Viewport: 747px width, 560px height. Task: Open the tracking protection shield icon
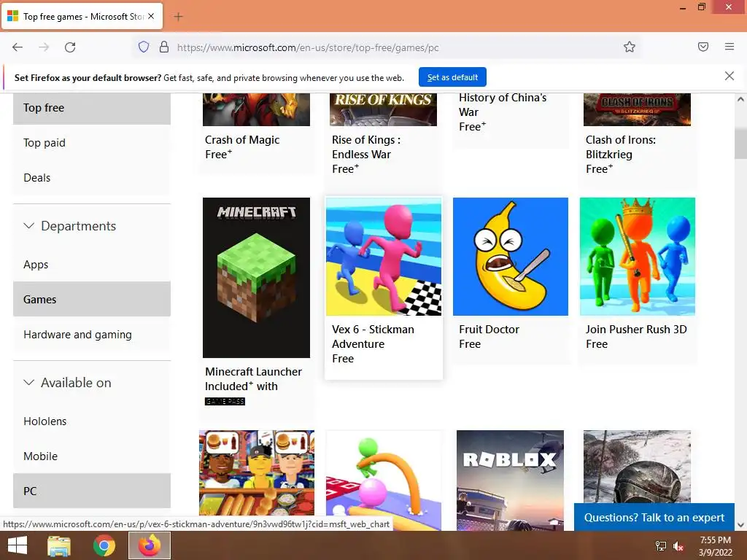click(144, 47)
